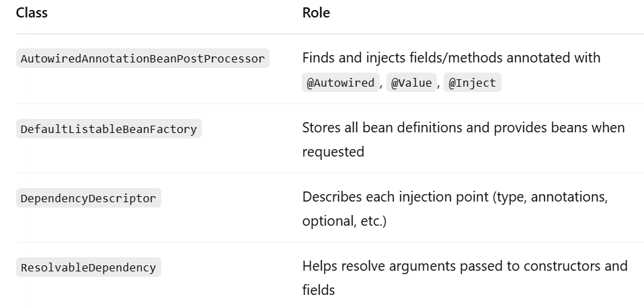
Task: Click the word 'requested' in second row
Action: tap(333, 152)
